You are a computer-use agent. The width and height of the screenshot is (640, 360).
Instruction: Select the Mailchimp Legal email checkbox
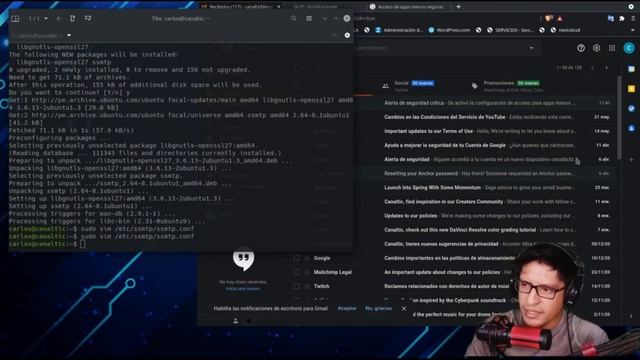coord(296,272)
